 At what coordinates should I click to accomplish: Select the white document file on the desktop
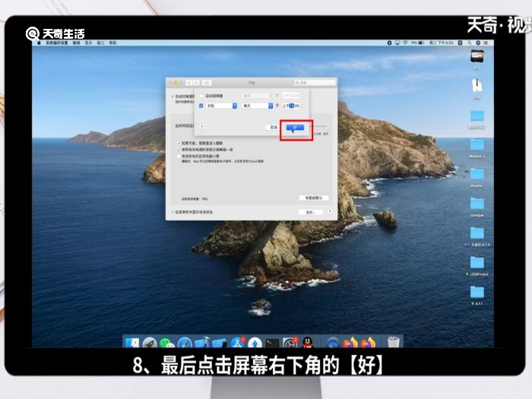477,85
